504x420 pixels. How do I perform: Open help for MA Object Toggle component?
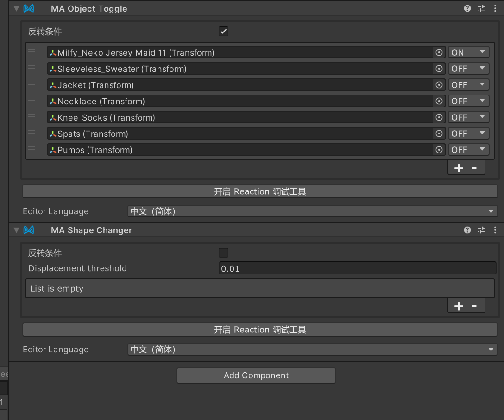click(x=467, y=8)
